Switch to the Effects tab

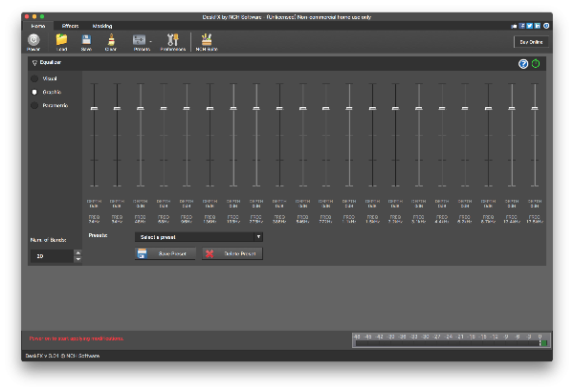pos(70,26)
